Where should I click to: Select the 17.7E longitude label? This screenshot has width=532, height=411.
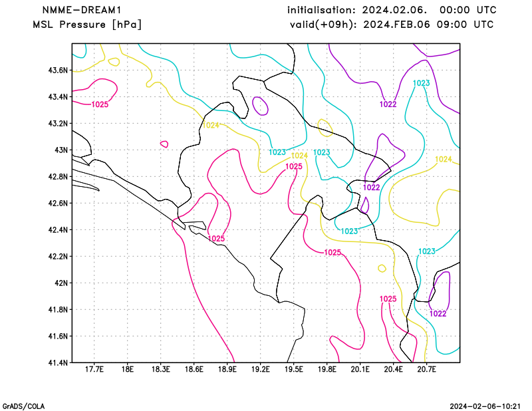94,369
